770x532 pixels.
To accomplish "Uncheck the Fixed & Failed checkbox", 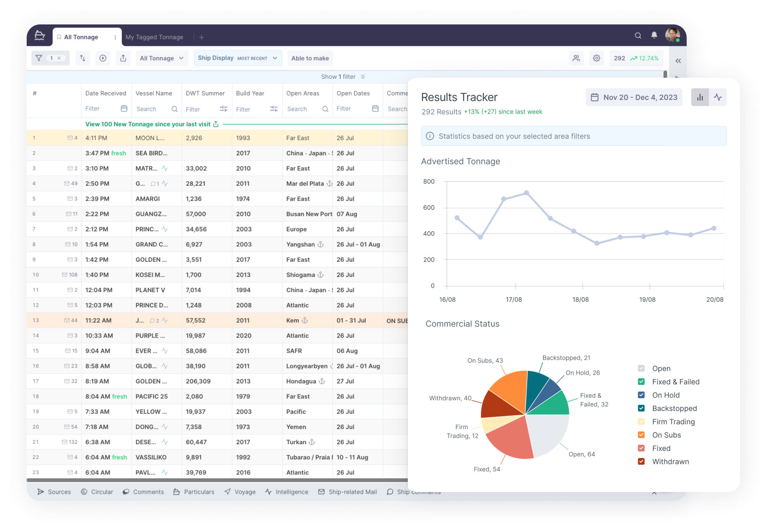I will tap(641, 382).
